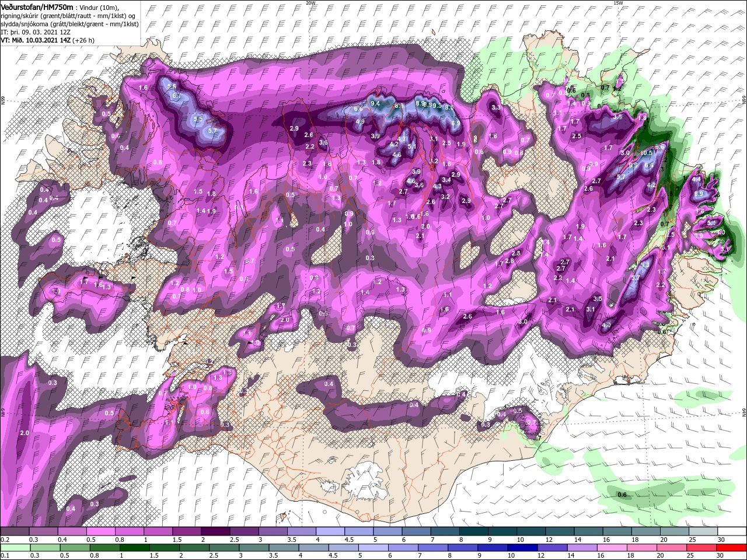Click the Veðurstofan/HM750m title text
Screen dimensions: 747x560
tap(37, 6)
